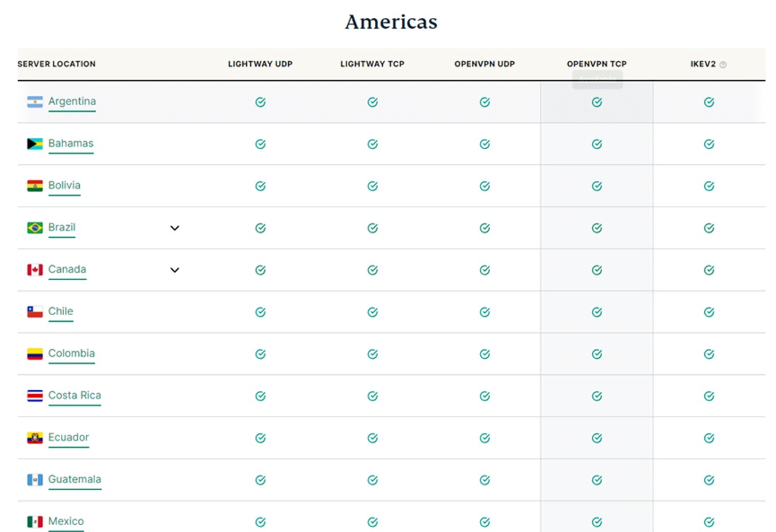The width and height of the screenshot is (776, 532).
Task: Select the Lightway TCP checkmark for Colombia
Action: (x=372, y=354)
